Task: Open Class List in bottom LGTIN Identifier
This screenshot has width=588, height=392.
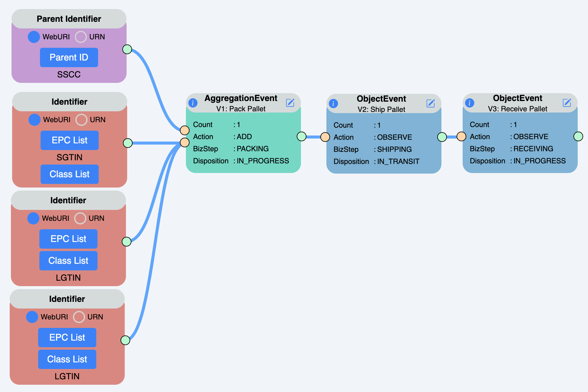Action: pos(67,359)
